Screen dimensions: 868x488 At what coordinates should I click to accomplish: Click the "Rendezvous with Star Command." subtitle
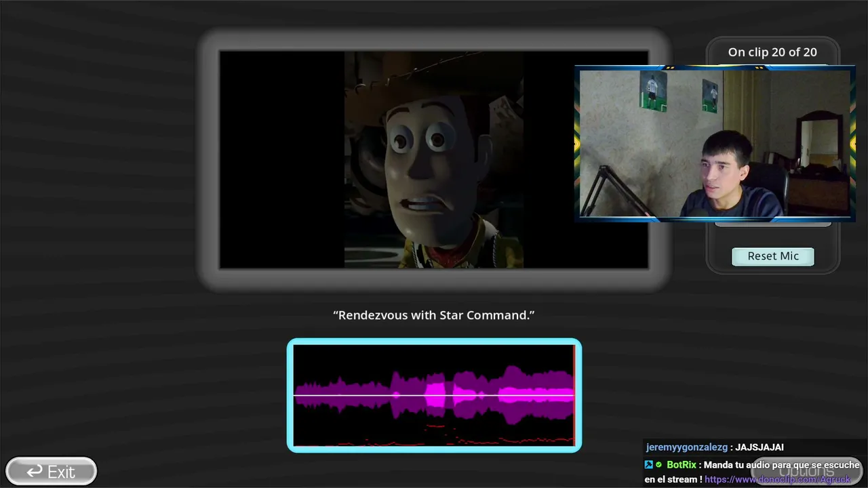434,315
